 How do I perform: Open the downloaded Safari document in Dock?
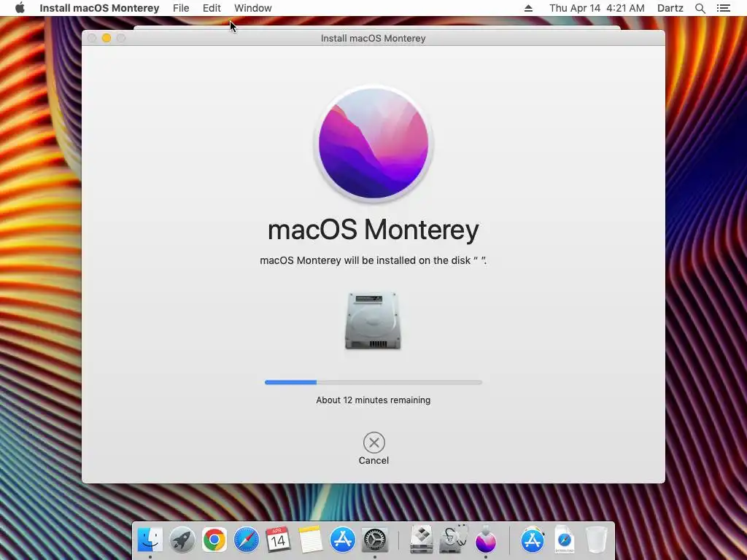pyautogui.click(x=565, y=540)
